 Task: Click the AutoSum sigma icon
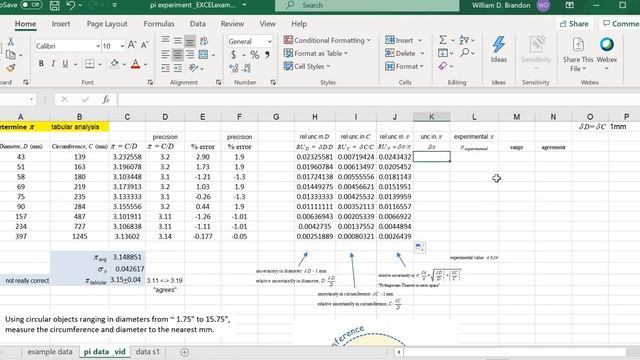click(443, 40)
